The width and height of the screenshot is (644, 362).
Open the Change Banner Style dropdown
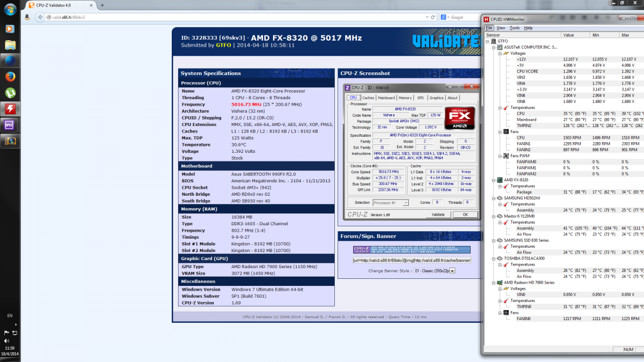(x=434, y=271)
